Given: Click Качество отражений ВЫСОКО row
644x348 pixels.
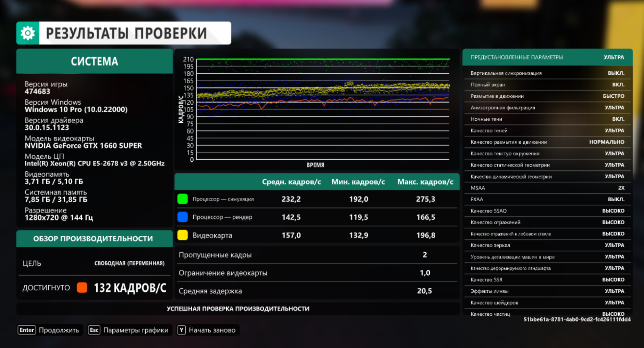Looking at the screenshot, I should 547,222.
